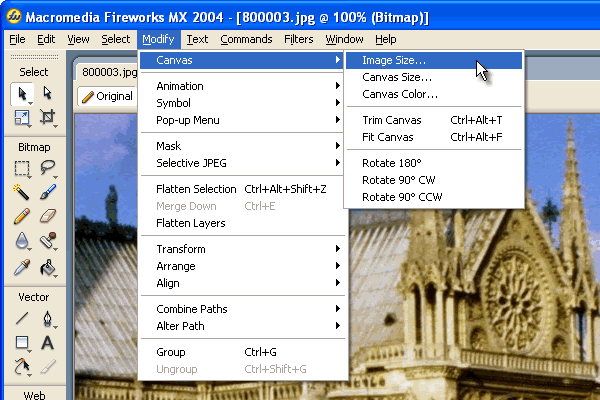Open the Filters menu

298,39
